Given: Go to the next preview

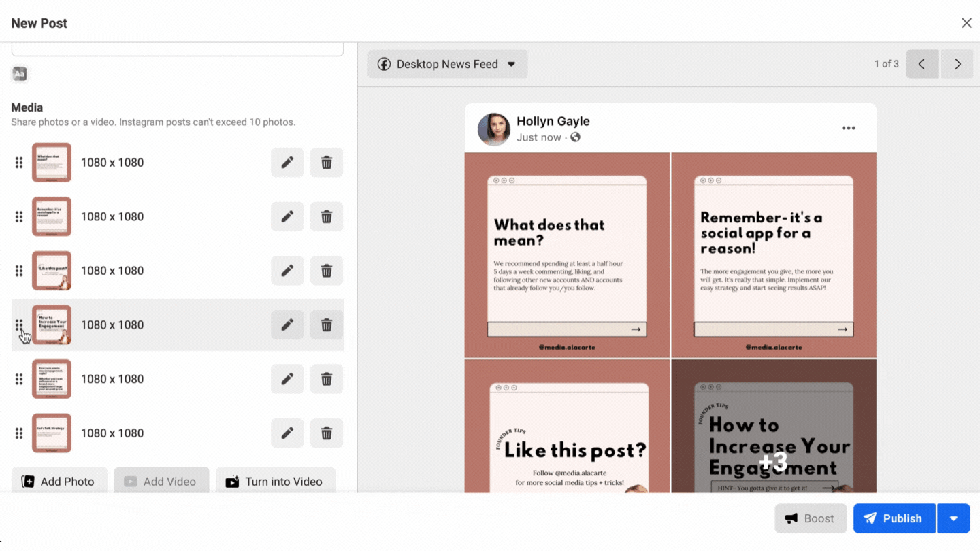Looking at the screenshot, I should point(957,64).
